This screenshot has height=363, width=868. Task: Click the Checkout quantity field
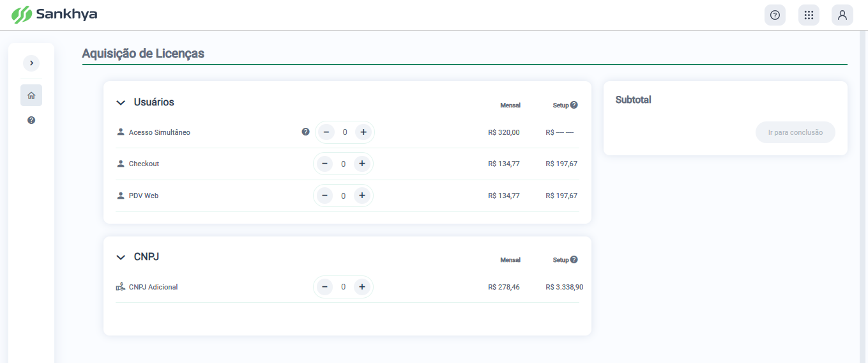tap(343, 164)
